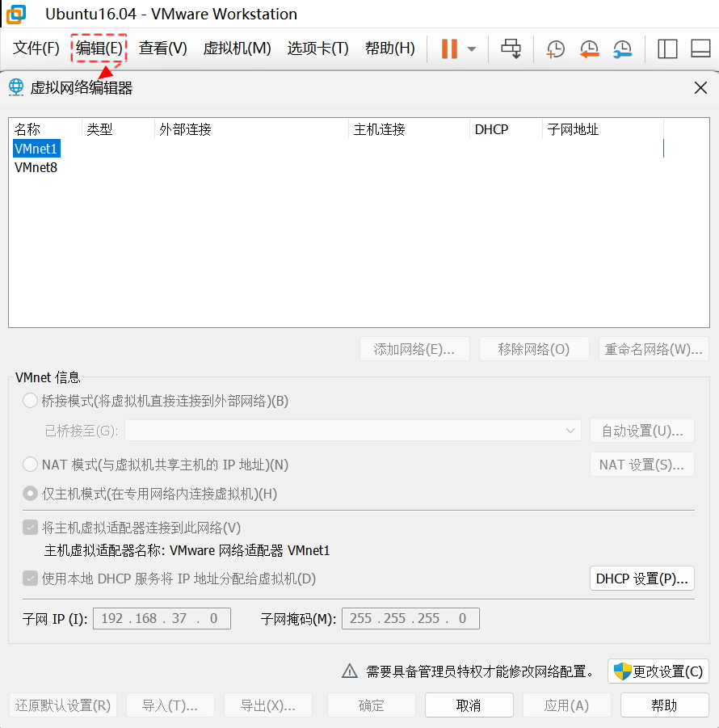Send Ctrl+Alt+Del to the virtual machine
The height and width of the screenshot is (728, 719).
(511, 48)
